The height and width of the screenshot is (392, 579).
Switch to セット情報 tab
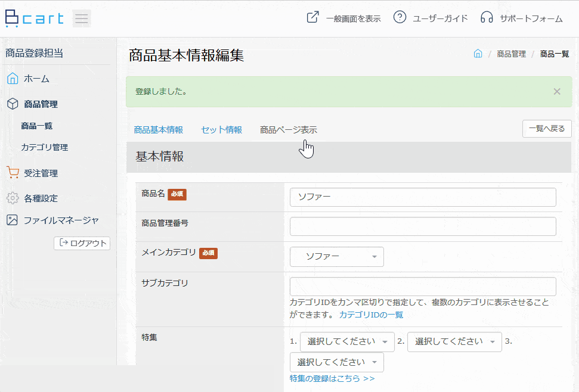point(222,130)
